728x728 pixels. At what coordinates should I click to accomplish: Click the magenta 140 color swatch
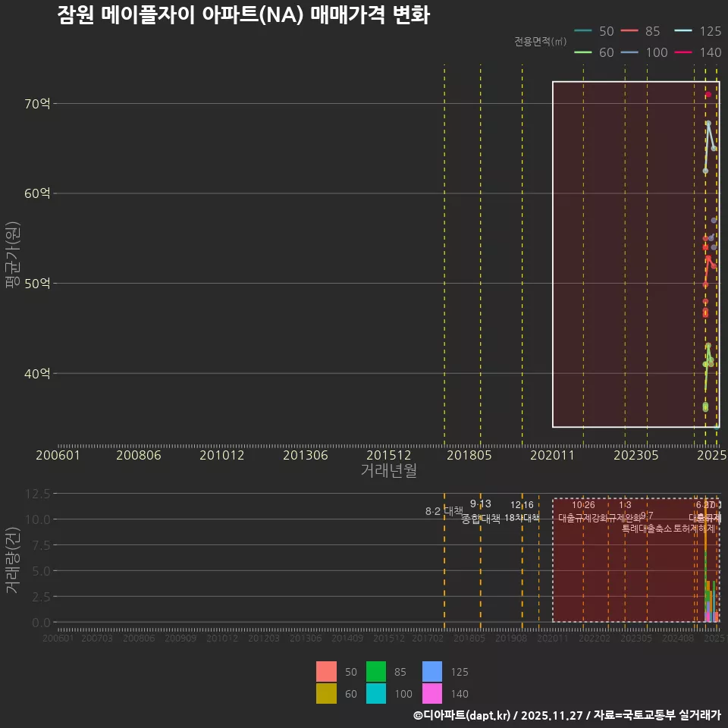(x=431, y=694)
